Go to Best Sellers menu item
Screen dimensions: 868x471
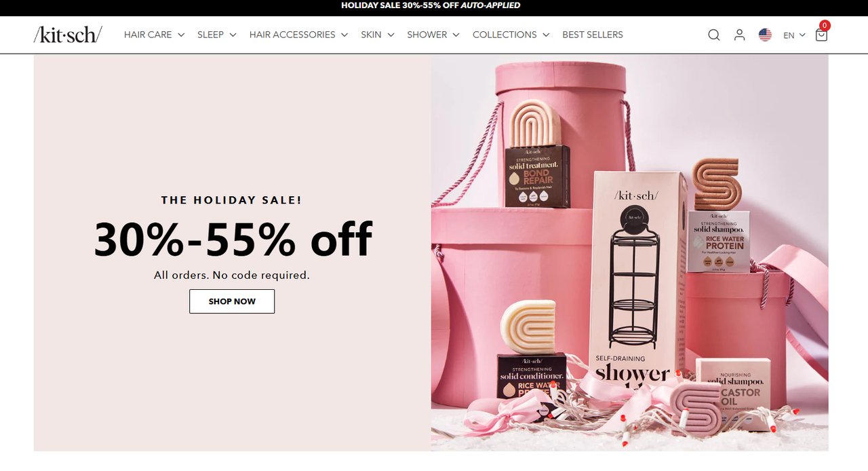pyautogui.click(x=593, y=35)
